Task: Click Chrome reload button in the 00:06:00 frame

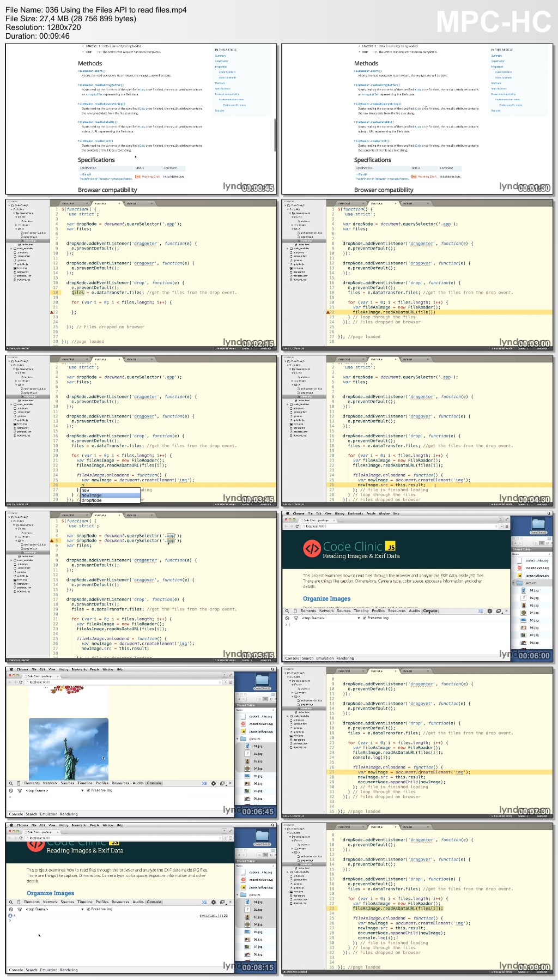Action: (297, 527)
